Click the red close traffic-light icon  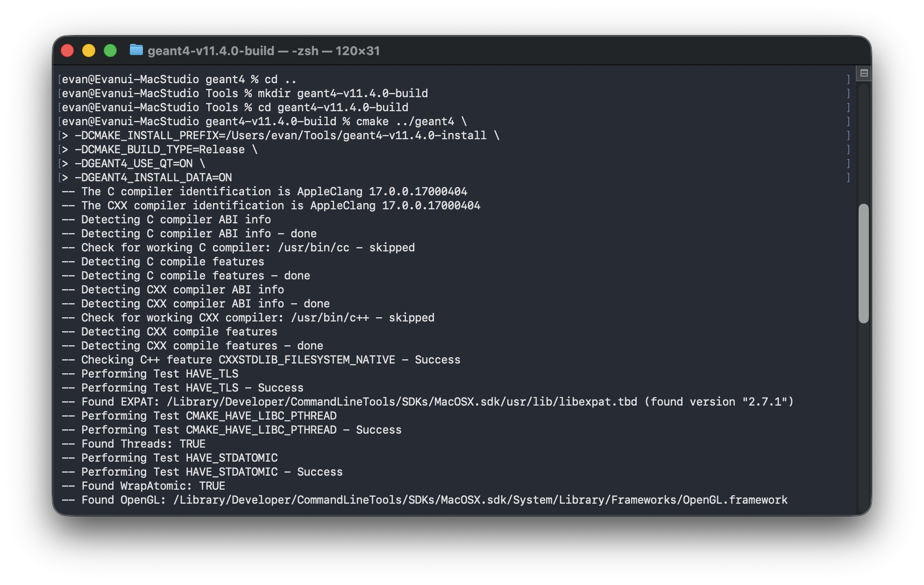67,50
